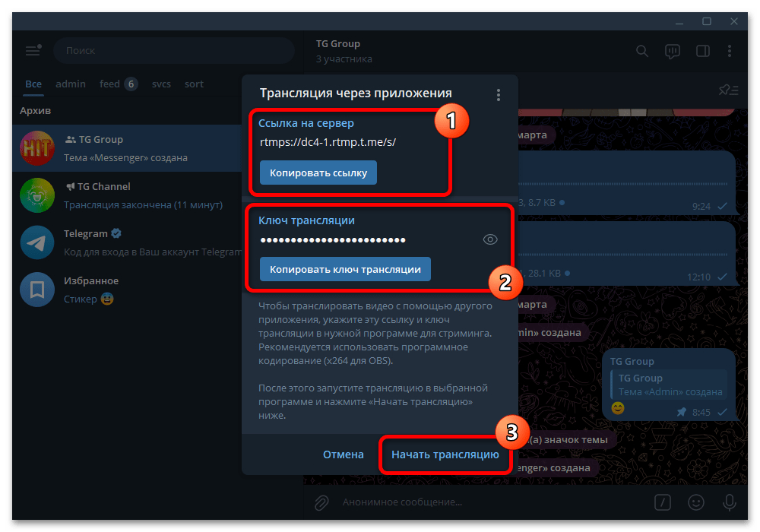Screen dimensions: 760x532
Task: Click Отмена in the stream dialog
Action: [344, 454]
